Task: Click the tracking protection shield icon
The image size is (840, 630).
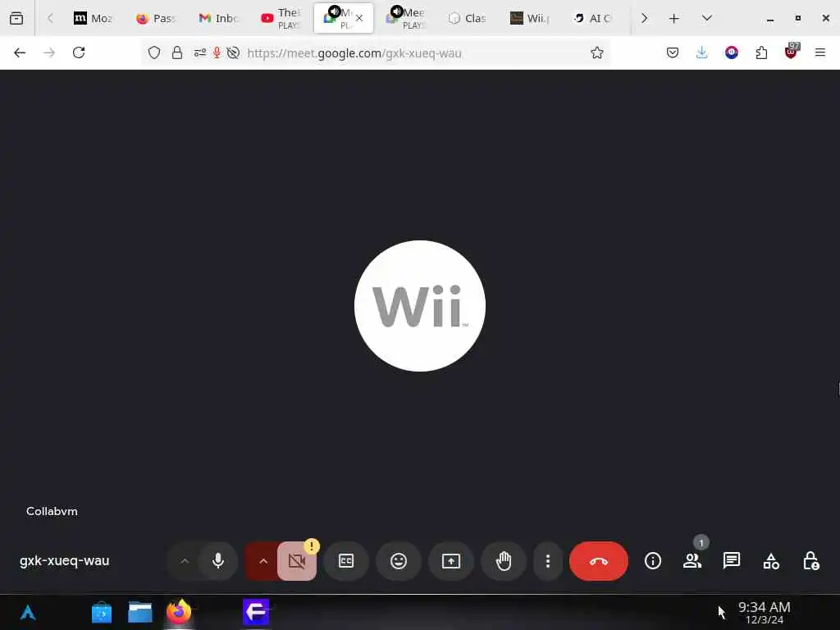Action: click(x=154, y=52)
